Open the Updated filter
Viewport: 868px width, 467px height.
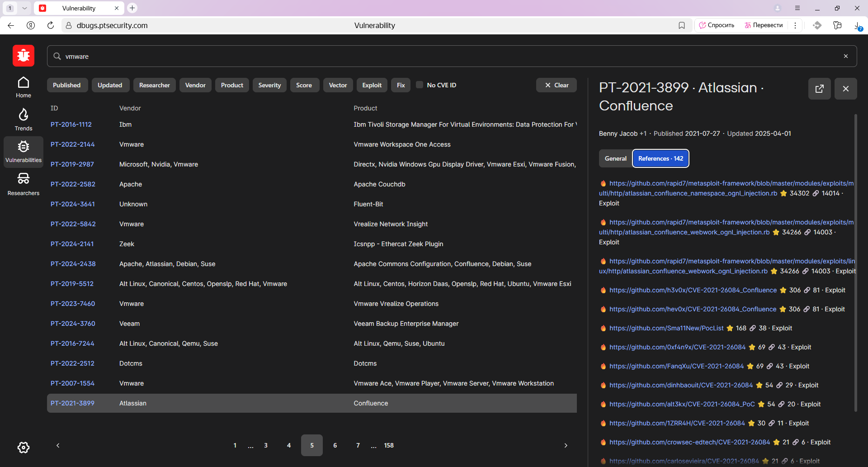click(x=110, y=85)
